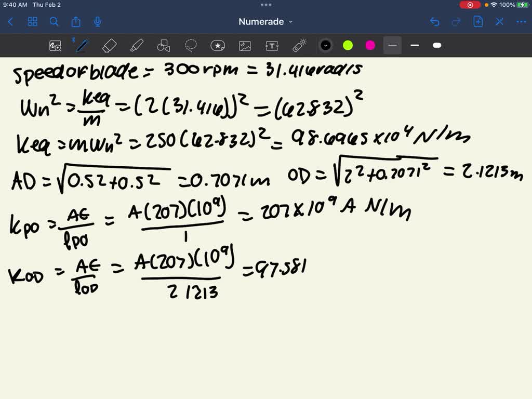
Task: Open the more options ellipsis menu
Action: click(x=521, y=22)
